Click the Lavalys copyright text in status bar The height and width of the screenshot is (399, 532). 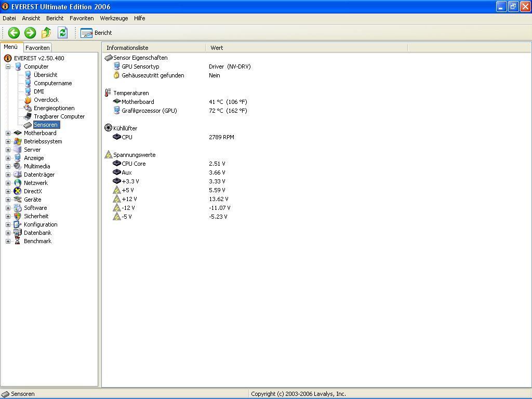[299, 394]
